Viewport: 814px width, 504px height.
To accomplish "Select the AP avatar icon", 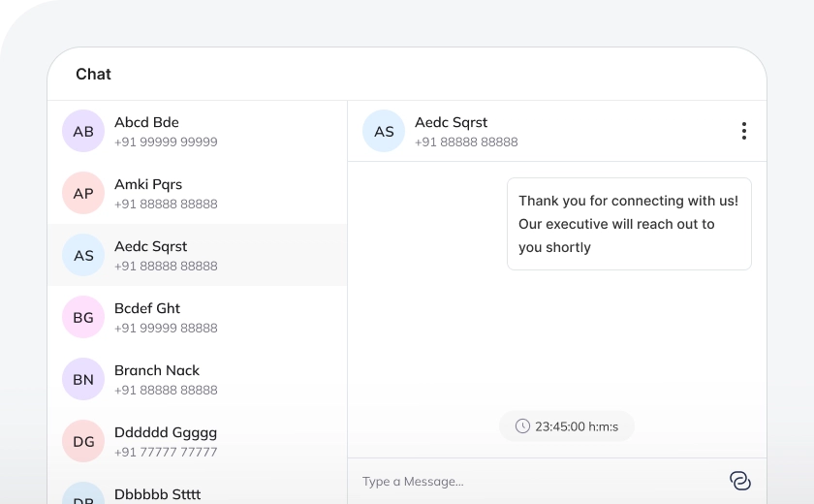I will [83, 193].
